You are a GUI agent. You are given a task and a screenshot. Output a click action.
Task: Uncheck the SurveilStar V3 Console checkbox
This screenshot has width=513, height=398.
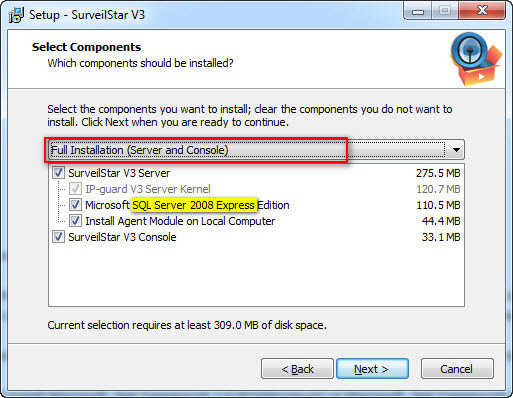(58, 237)
